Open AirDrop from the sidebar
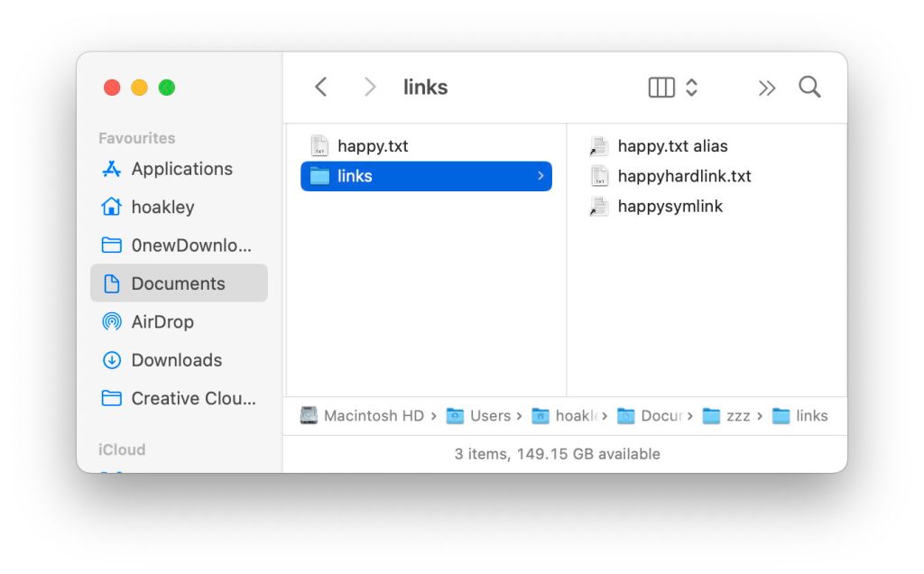This screenshot has height=574, width=924. click(162, 321)
